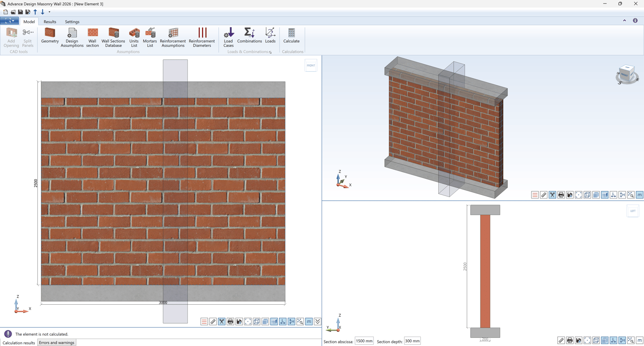Open Design Assumptions dialog
Screen dimensions: 644x346
[x=72, y=37]
